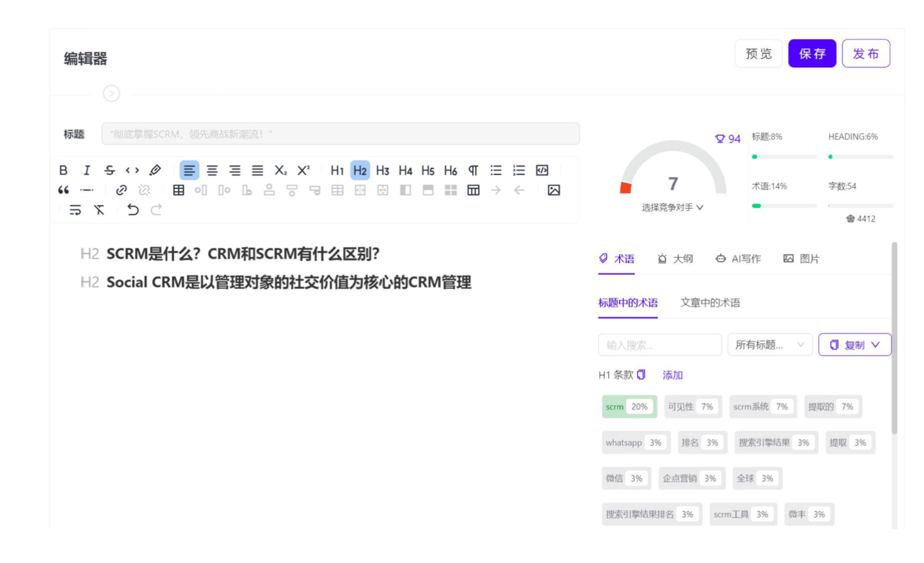Insert a hyperlink
This screenshot has width=924, height=563.
click(121, 190)
